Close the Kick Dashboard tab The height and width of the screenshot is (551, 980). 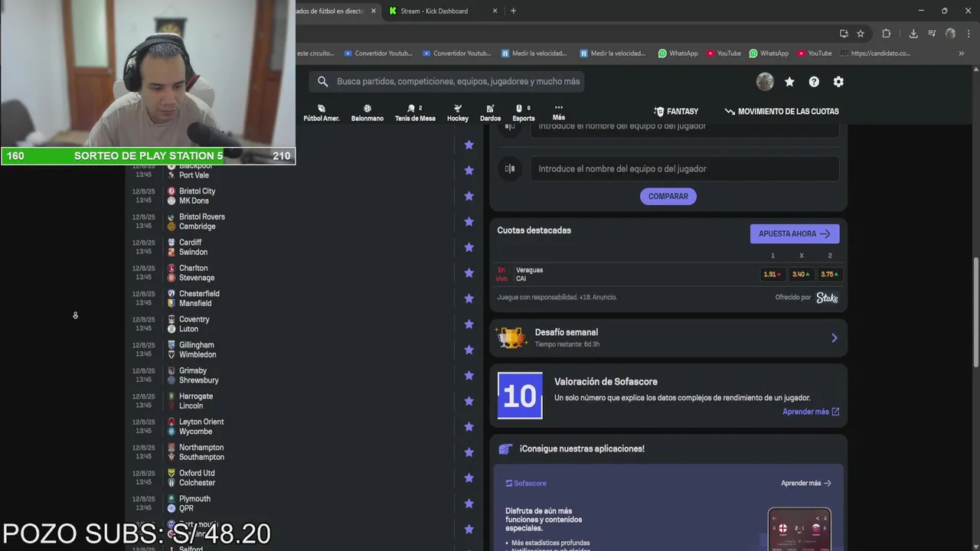pos(495,11)
